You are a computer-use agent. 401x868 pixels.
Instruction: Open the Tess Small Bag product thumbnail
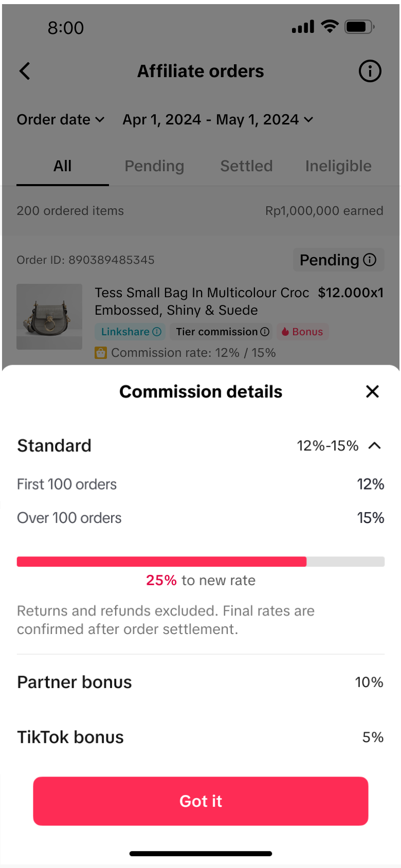coord(49,317)
